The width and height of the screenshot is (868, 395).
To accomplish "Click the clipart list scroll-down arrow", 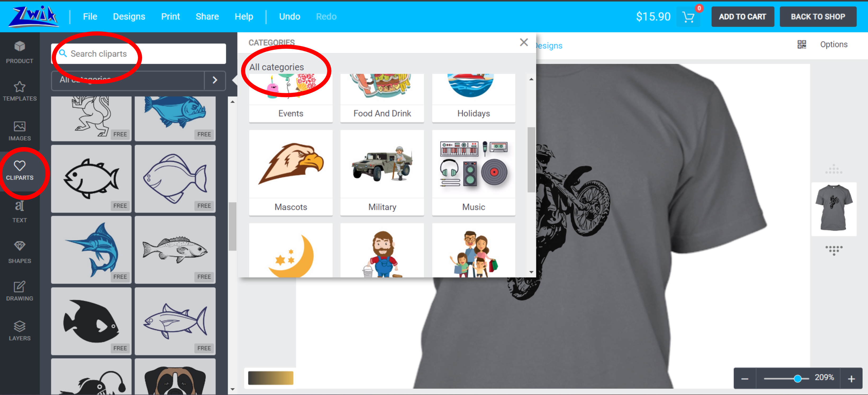I will [232, 389].
